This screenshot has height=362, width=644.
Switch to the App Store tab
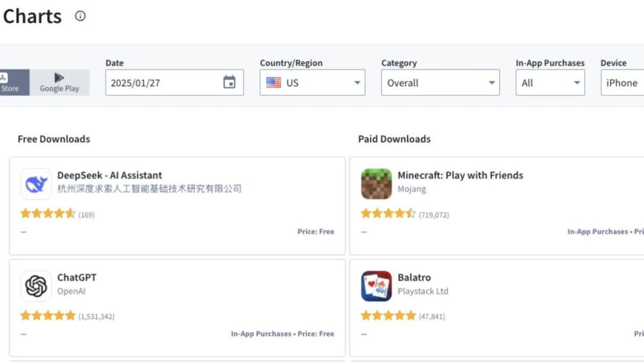click(x=11, y=83)
